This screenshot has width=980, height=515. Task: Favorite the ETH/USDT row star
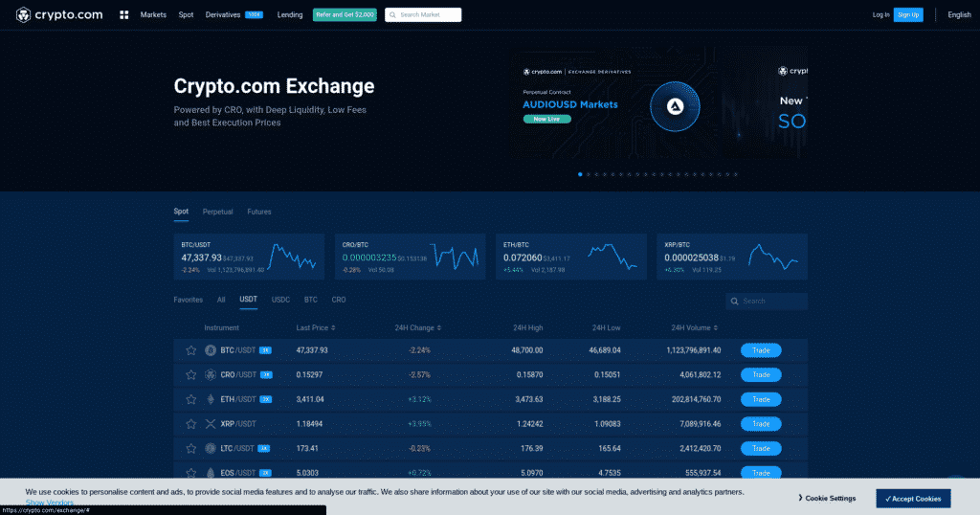[190, 399]
